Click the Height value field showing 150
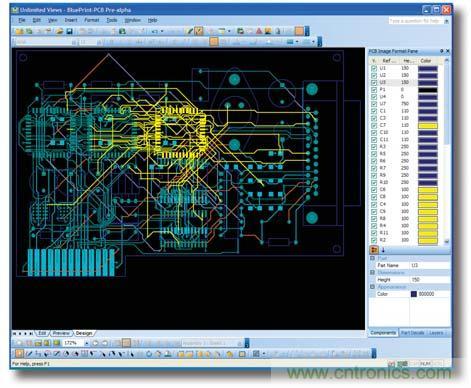Image resolution: width=471 pixels, height=388 pixels. (x=429, y=280)
